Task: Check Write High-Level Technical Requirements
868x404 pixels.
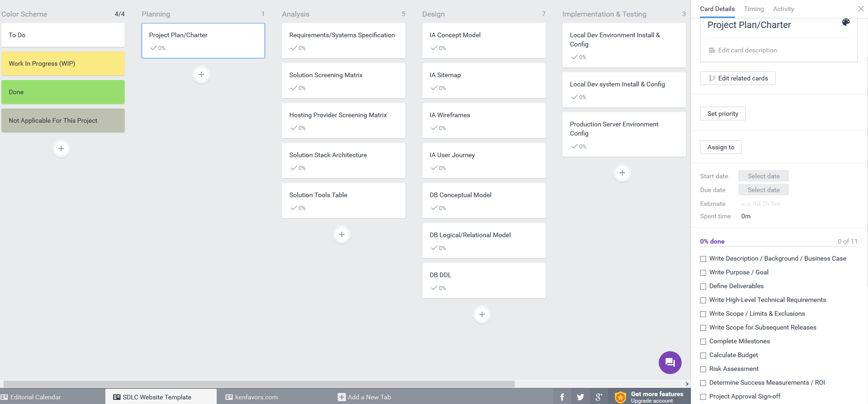Action: [703, 300]
